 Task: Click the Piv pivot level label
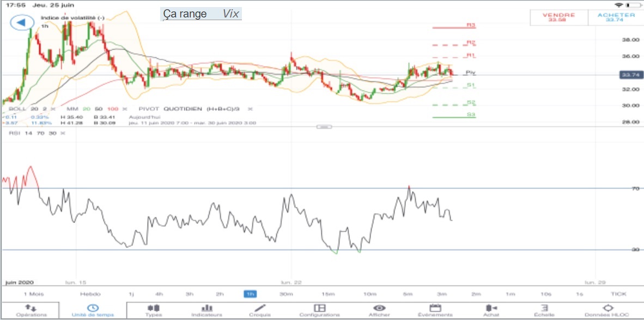coord(471,73)
